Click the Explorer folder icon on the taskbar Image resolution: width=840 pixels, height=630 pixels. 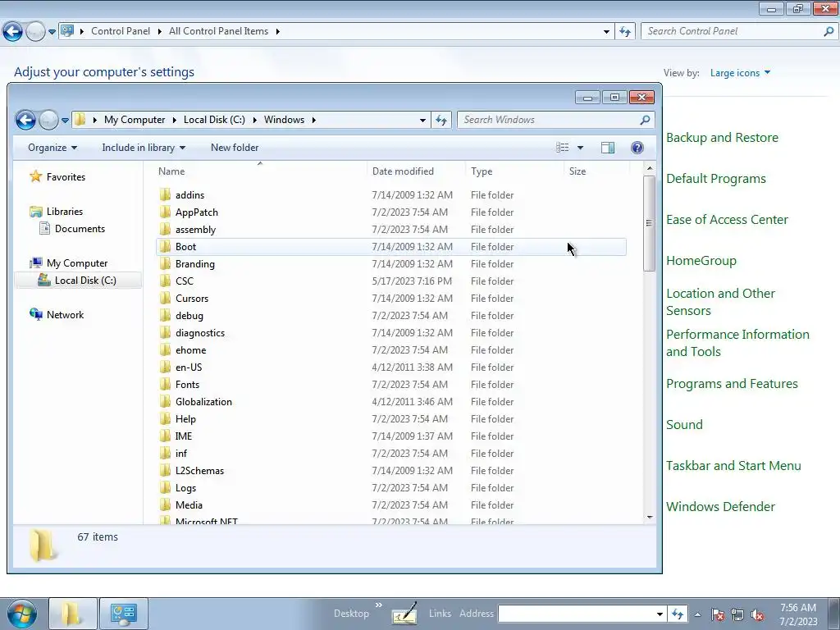73,614
